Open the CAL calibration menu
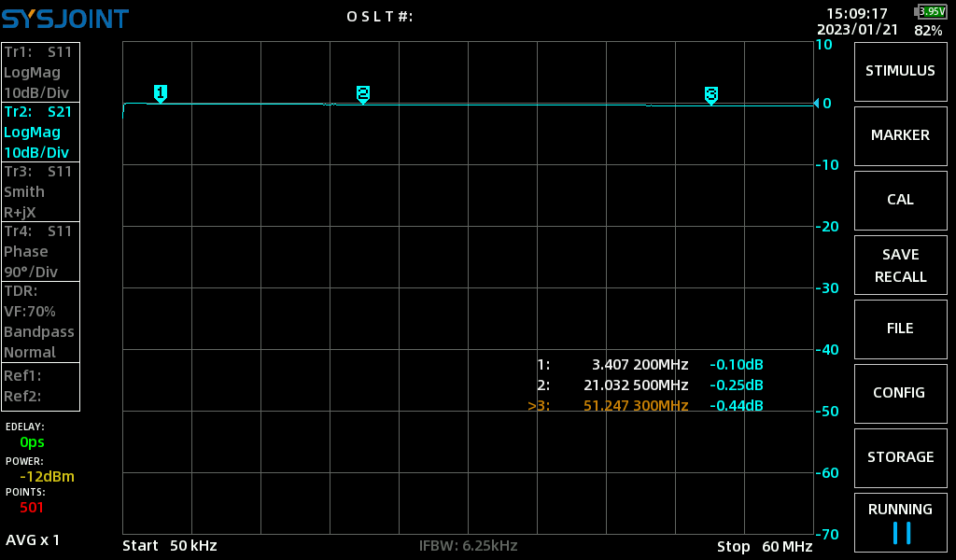 [x=901, y=201]
